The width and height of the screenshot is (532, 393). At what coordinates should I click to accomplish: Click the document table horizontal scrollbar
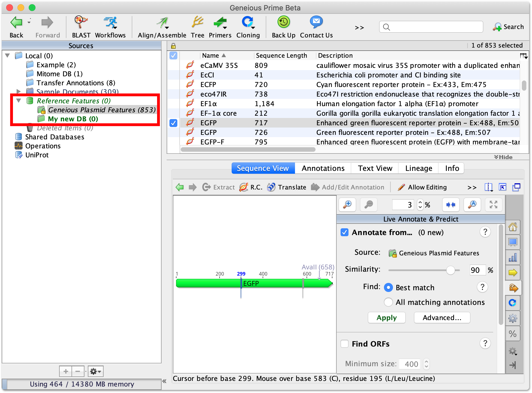[x=248, y=149]
